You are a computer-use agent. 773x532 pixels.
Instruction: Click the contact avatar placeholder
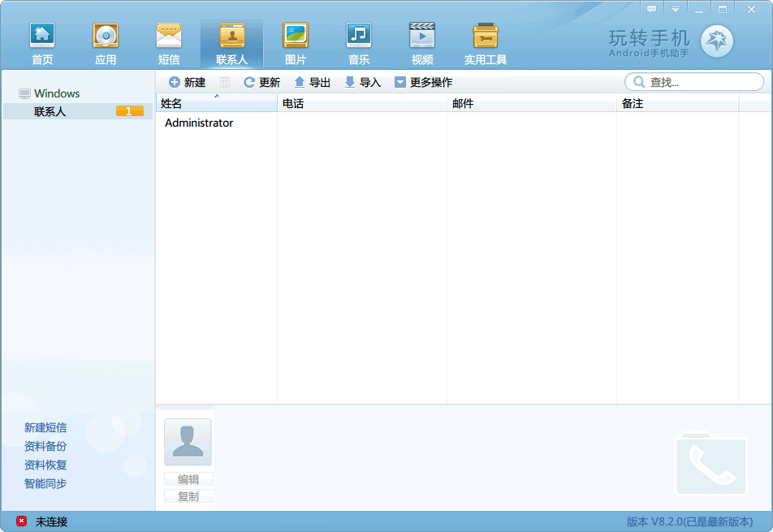coord(188,442)
